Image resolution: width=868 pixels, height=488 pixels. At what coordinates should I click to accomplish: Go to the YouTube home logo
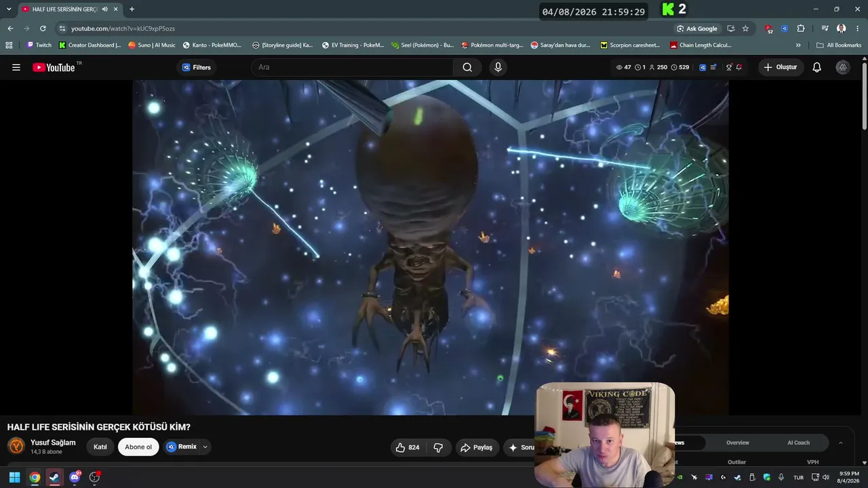(54, 67)
